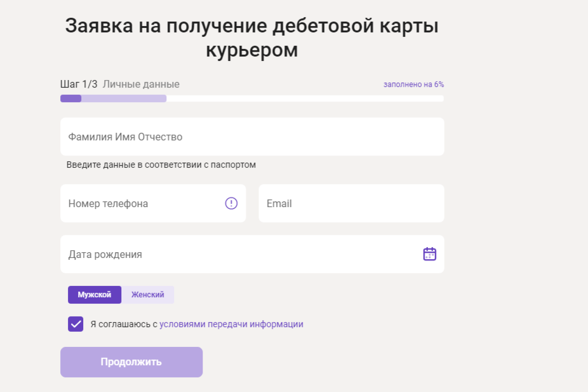Click the calendar picker to choose birth date
This screenshot has width=588, height=392.
[x=430, y=253]
